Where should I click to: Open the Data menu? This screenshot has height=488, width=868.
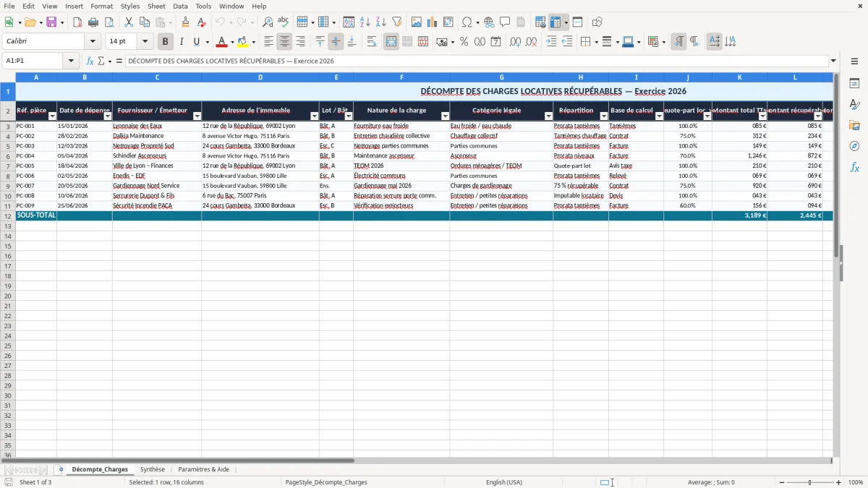click(x=180, y=6)
